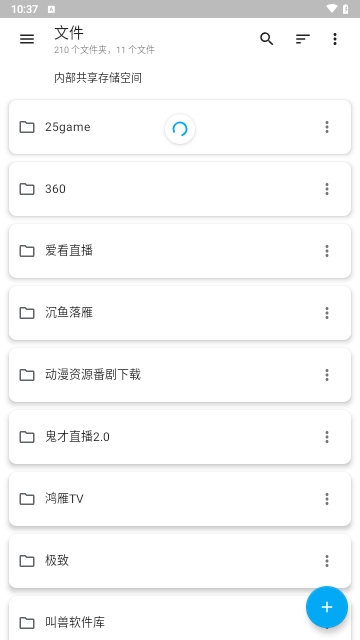This screenshot has height=640, width=360.
Task: Tap the folder icon next to 鸿雁TV
Action: 27,499
